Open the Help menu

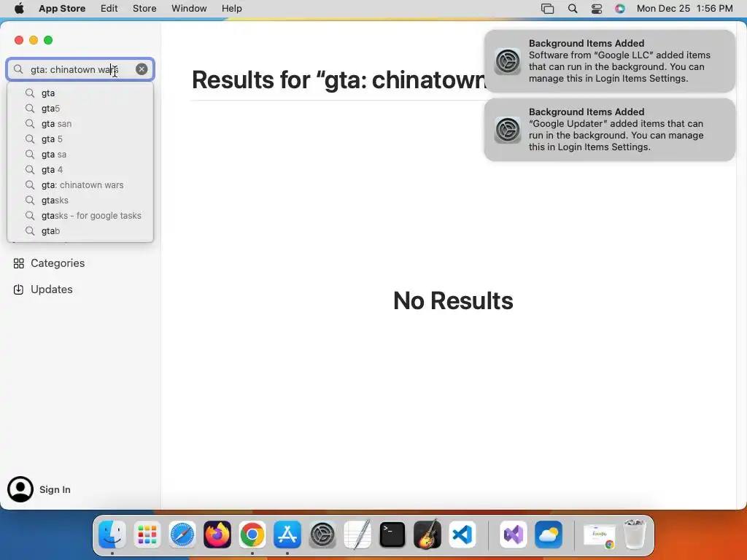tap(231, 8)
